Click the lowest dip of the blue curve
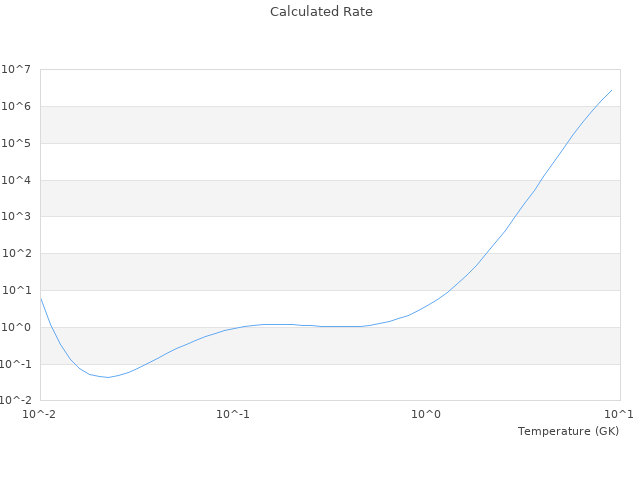The width and height of the screenshot is (640, 480). click(x=108, y=377)
